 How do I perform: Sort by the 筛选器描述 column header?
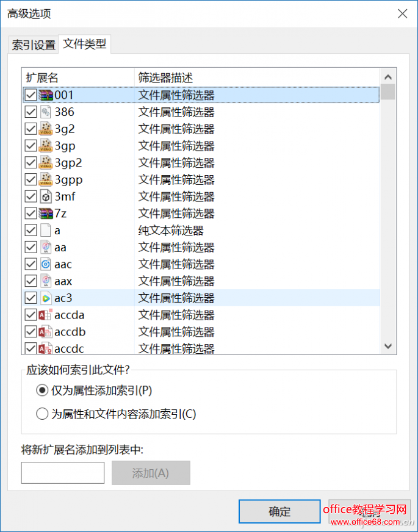point(257,77)
